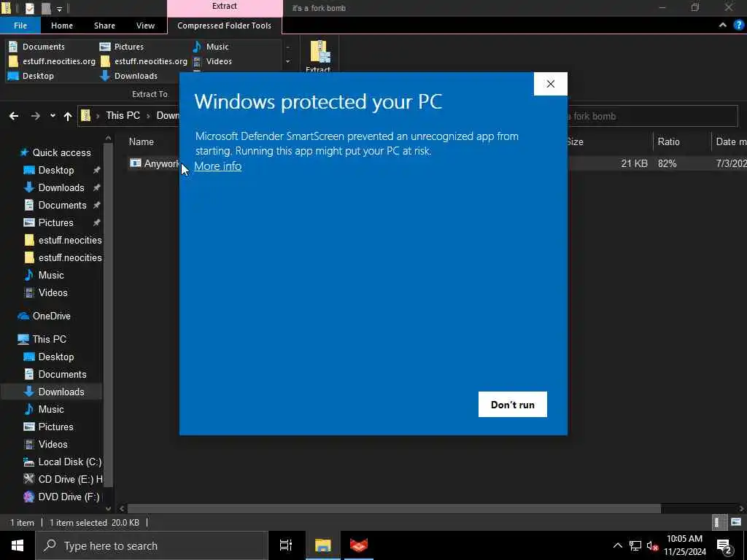Open recent locations dropdown arrow

click(53, 116)
